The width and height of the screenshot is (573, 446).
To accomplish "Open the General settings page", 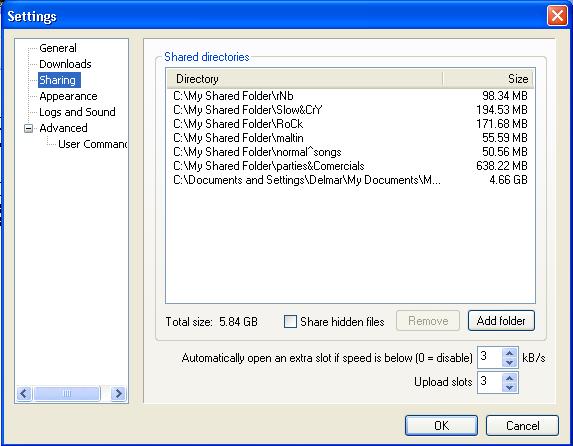I will [x=58, y=48].
